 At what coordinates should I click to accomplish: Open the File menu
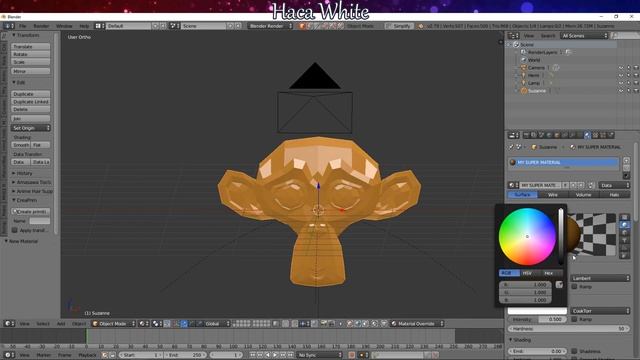tap(23, 26)
